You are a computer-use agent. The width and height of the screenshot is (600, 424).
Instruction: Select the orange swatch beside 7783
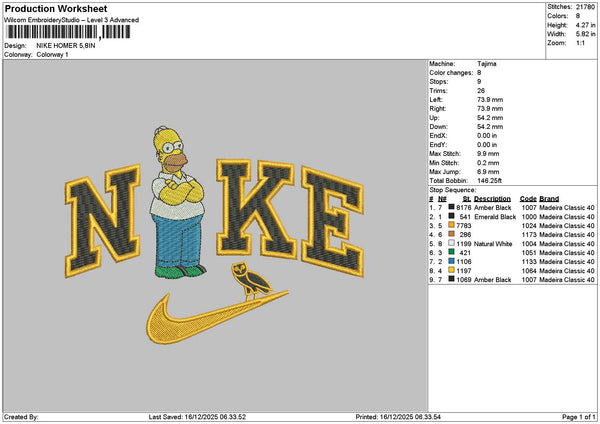[452, 225]
